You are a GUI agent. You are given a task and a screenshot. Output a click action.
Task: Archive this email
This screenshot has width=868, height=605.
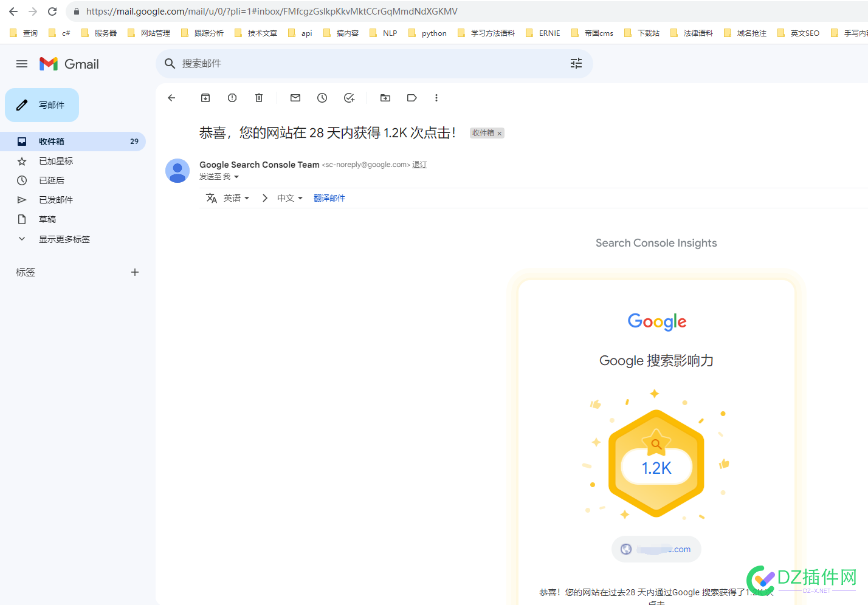(x=205, y=98)
